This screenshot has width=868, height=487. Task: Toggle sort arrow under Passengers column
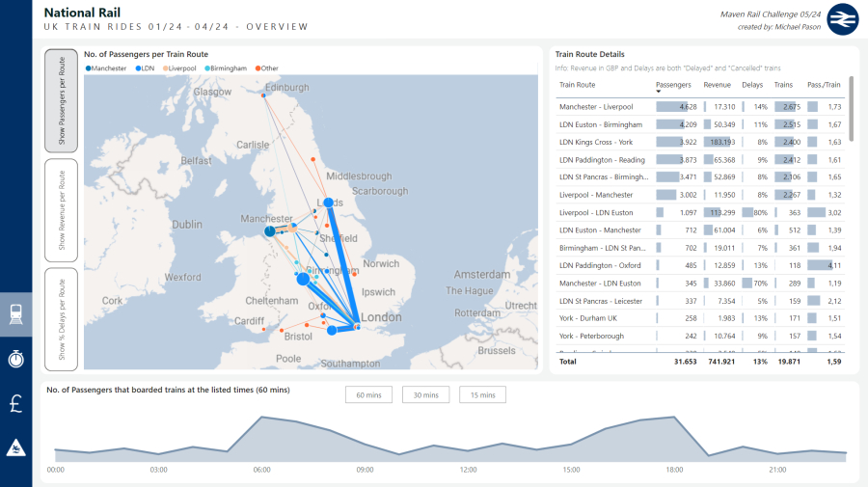click(x=660, y=92)
